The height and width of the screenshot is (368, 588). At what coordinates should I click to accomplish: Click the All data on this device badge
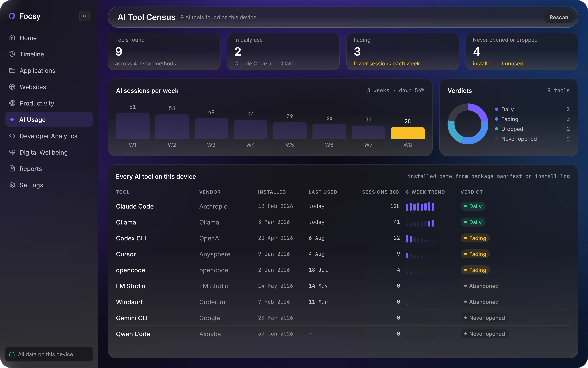(x=49, y=354)
